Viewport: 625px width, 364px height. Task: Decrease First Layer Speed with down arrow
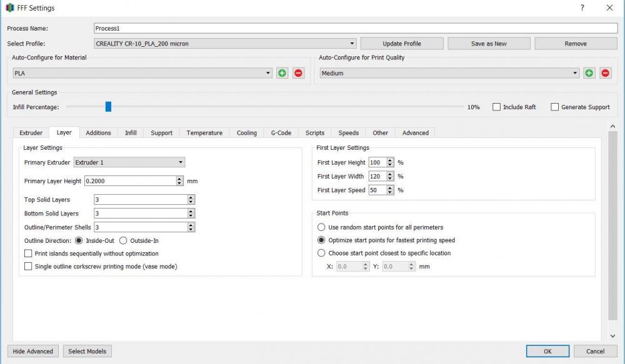coord(390,193)
